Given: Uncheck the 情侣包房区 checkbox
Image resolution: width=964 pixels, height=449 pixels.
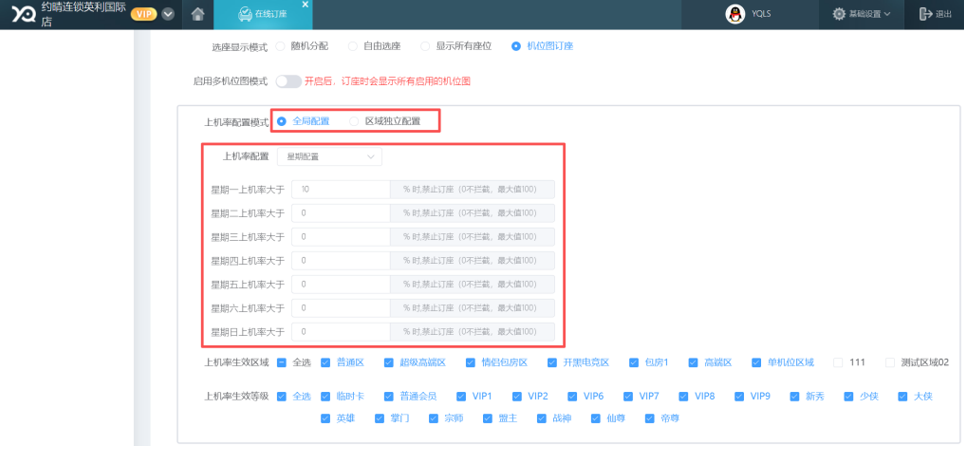Looking at the screenshot, I should 470,362.
